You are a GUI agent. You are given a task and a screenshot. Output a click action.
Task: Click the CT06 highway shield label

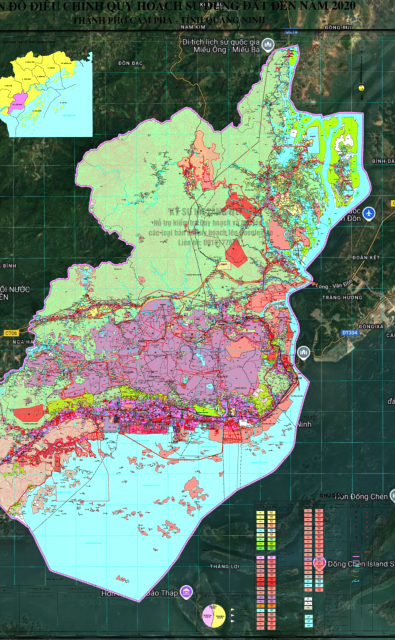pyautogui.click(x=11, y=333)
